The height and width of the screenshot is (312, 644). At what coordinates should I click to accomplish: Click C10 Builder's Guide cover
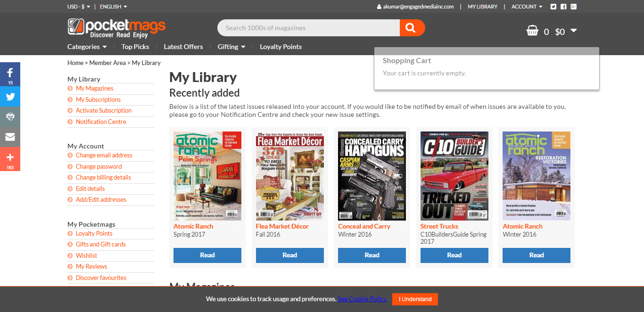pyautogui.click(x=454, y=176)
